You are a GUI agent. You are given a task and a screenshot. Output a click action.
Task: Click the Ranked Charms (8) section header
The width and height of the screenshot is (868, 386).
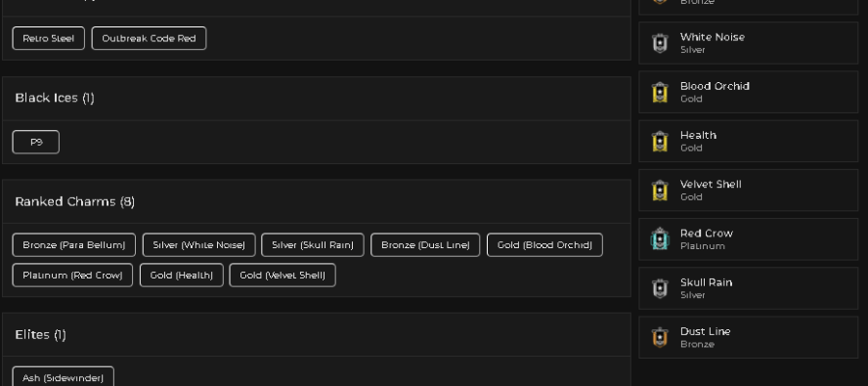click(74, 202)
